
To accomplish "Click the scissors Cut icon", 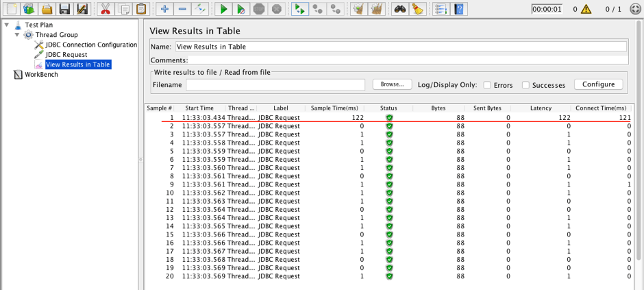I will (x=106, y=9).
